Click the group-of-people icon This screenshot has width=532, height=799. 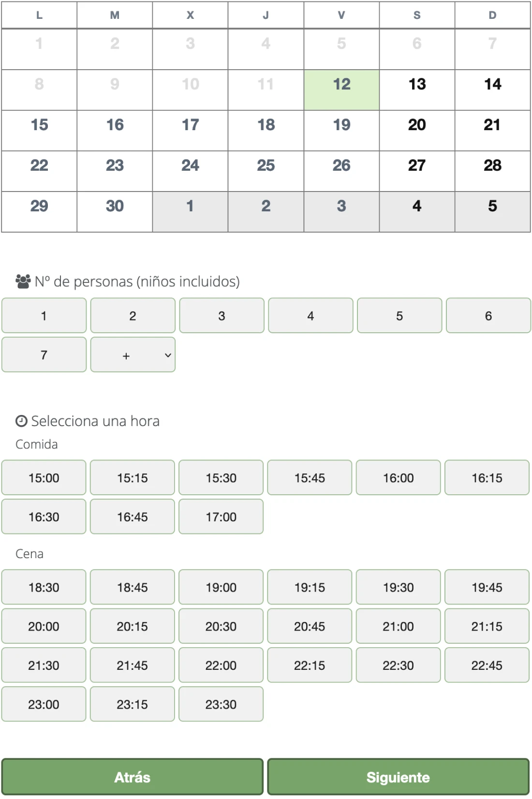click(23, 281)
